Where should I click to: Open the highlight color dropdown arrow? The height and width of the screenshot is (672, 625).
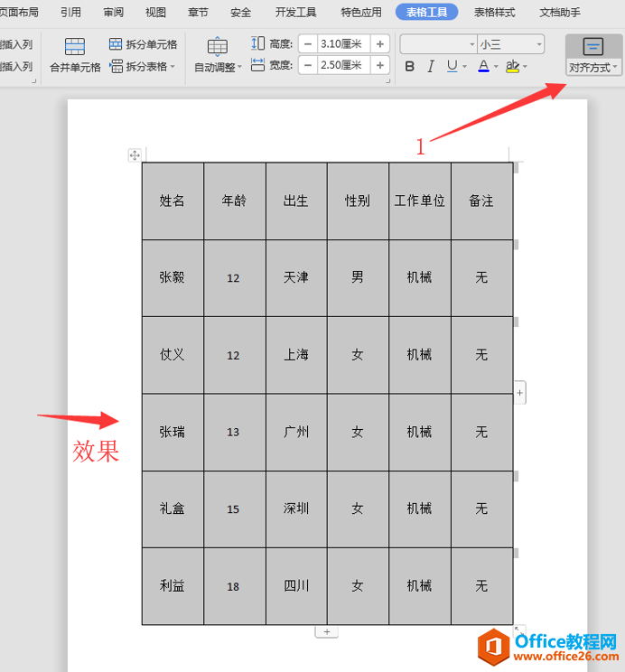click(x=525, y=67)
